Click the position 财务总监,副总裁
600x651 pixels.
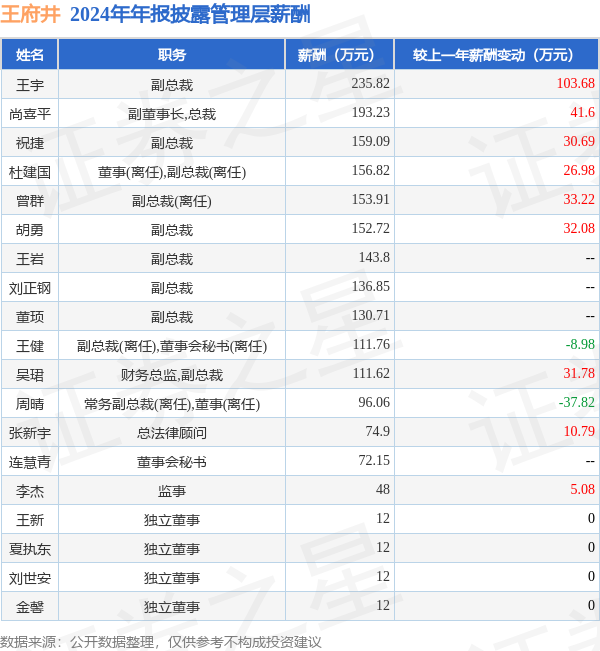pyautogui.click(x=171, y=375)
